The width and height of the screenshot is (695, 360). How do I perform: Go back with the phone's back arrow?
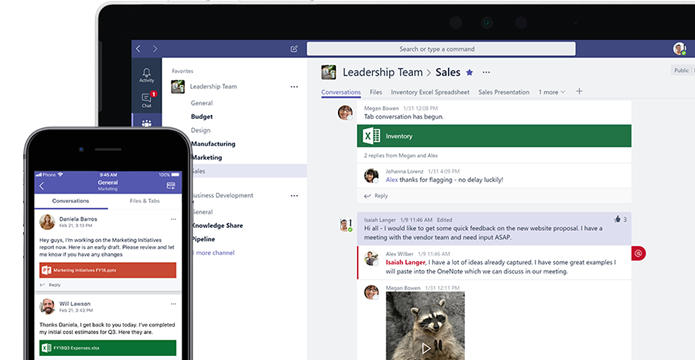click(42, 186)
